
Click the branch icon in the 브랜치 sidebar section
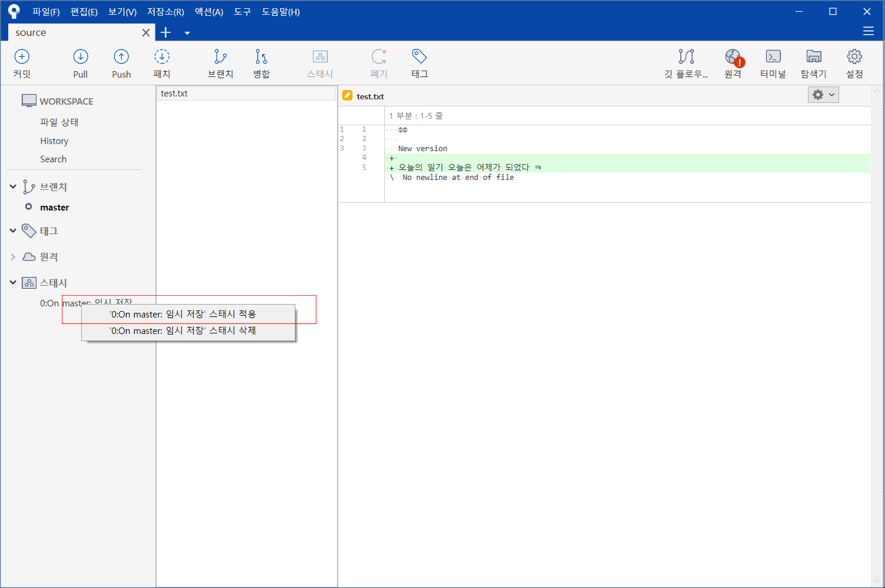pos(29,186)
